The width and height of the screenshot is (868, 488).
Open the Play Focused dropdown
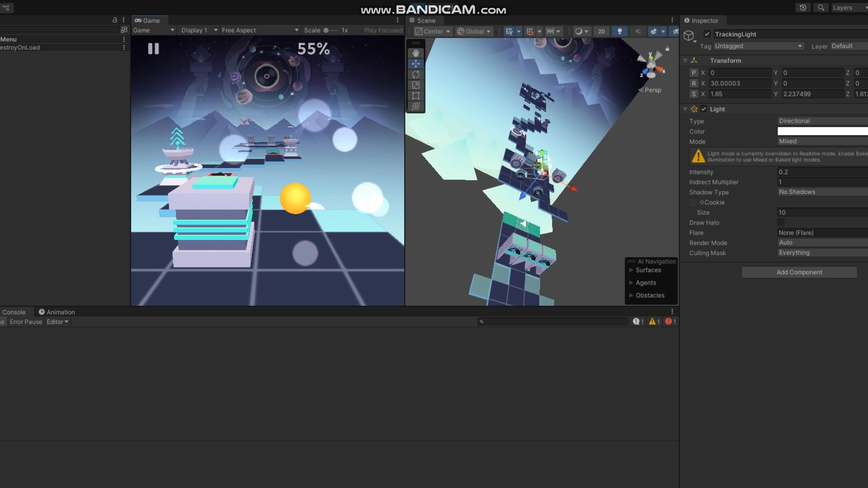pos(383,30)
